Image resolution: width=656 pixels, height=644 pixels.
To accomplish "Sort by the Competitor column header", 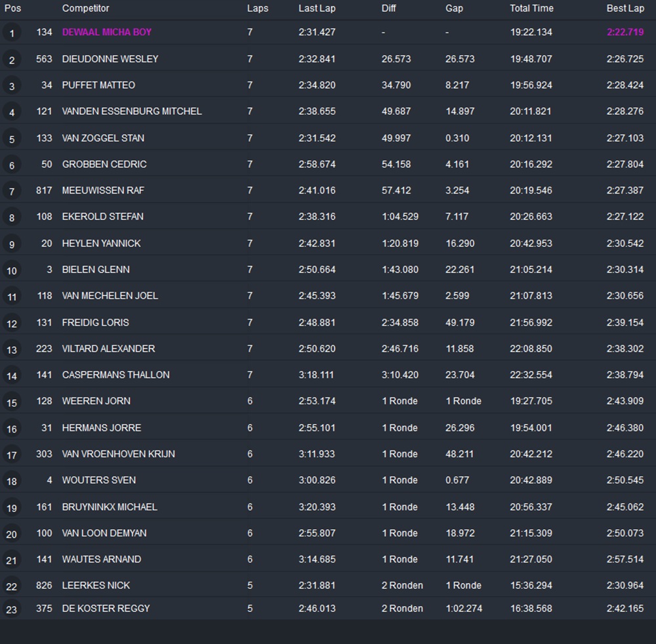I will (x=85, y=9).
